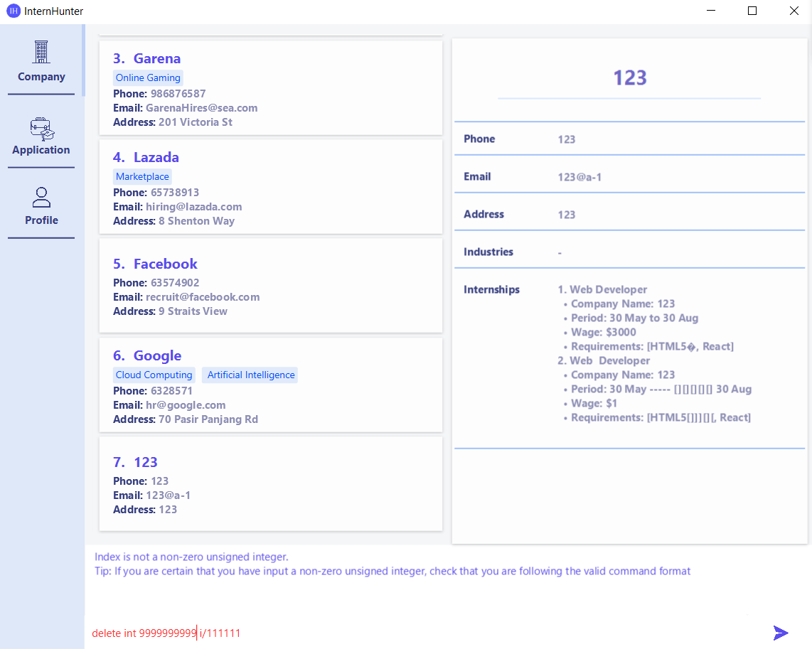Click Lazada phone number 65738913
812x649 pixels.
[175, 193]
